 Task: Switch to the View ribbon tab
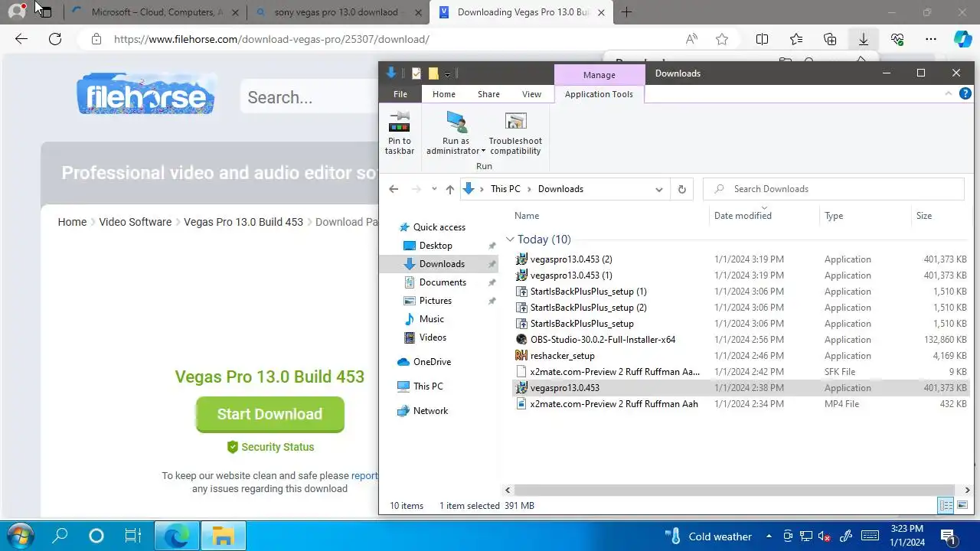[x=531, y=94]
